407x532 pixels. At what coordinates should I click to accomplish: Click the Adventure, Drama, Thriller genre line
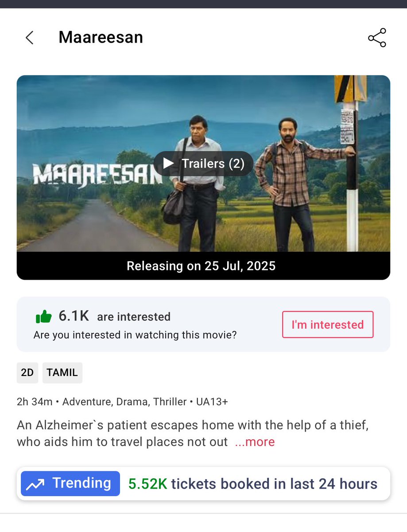coord(124,402)
